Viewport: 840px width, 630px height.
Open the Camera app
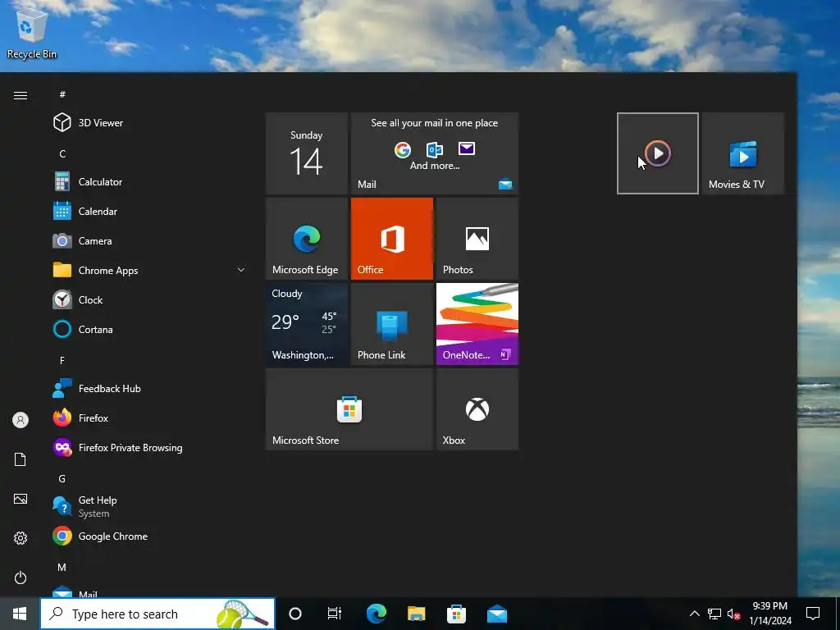(x=150, y=240)
